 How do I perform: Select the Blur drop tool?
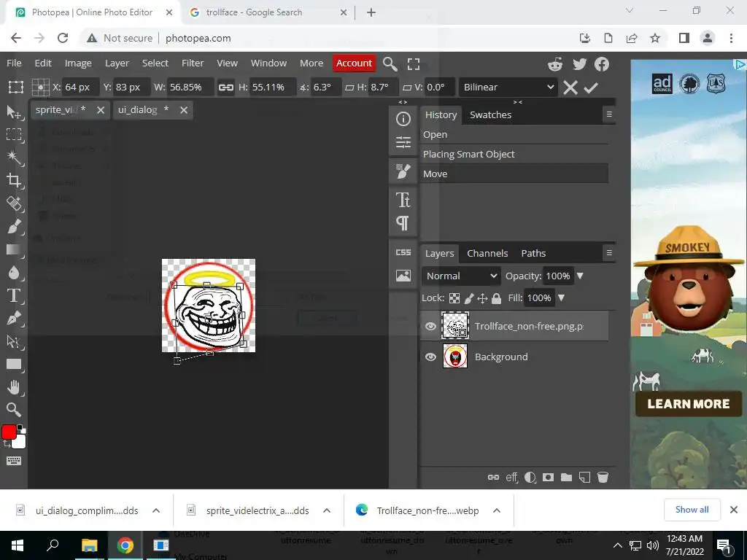pos(14,273)
